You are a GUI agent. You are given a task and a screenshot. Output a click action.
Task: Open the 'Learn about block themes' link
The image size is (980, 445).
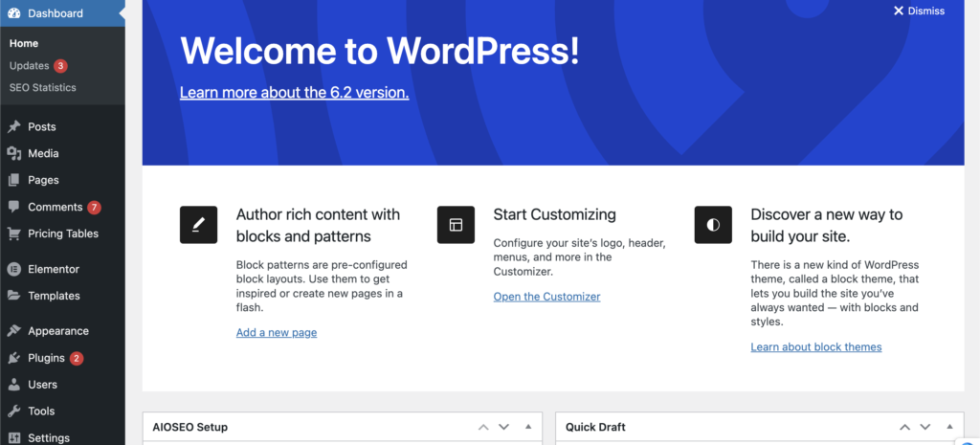tap(815, 347)
